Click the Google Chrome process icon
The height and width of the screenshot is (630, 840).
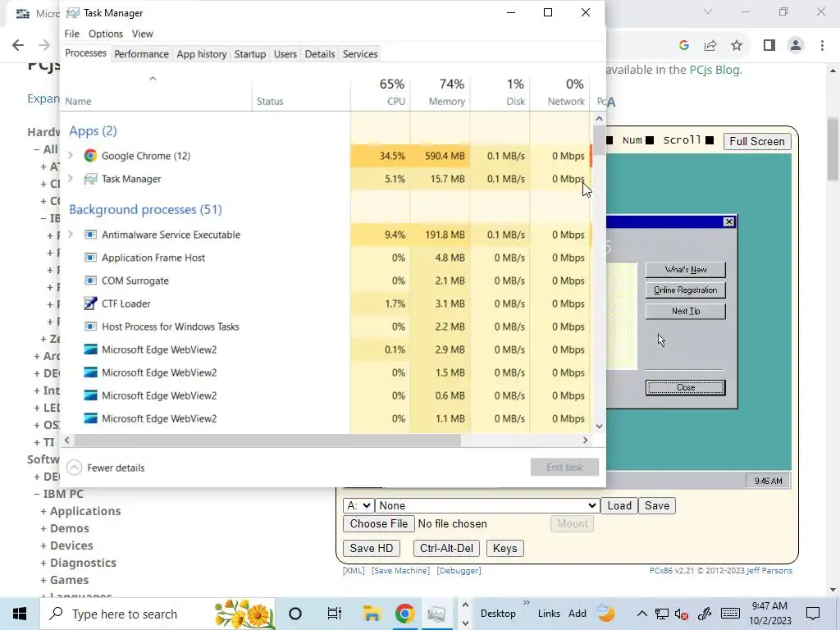click(x=90, y=156)
